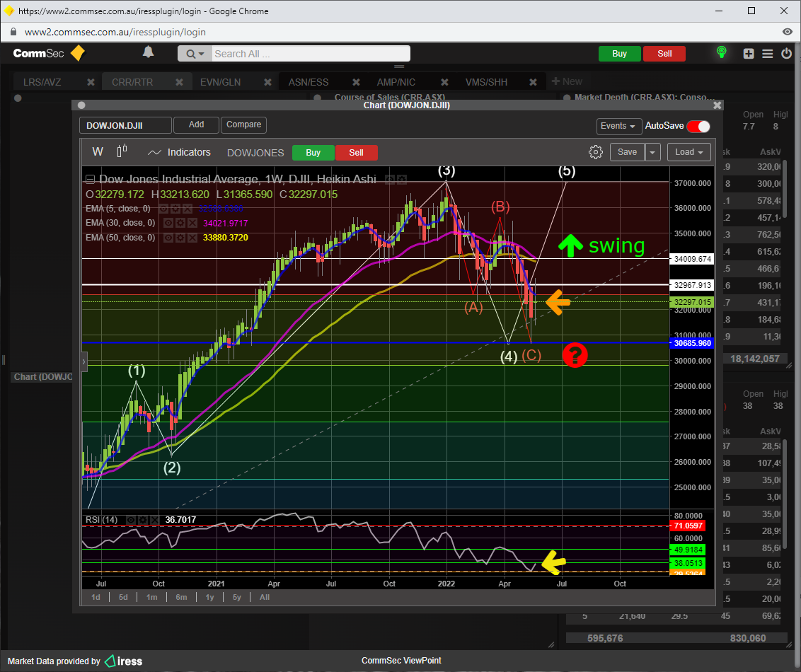Set chart range to 1d

click(x=96, y=598)
